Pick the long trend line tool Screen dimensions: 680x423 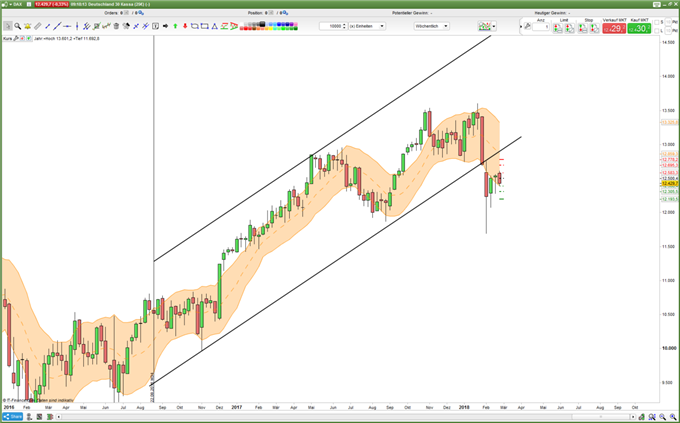click(57, 26)
